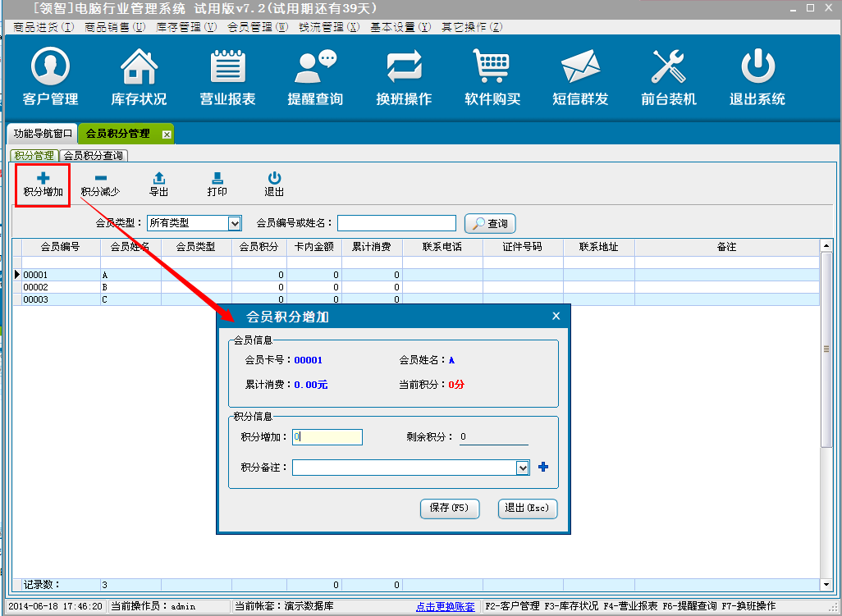Click blue plus icon beside 积分备注
Screen dimensions: 842x616
pyautogui.click(x=542, y=467)
